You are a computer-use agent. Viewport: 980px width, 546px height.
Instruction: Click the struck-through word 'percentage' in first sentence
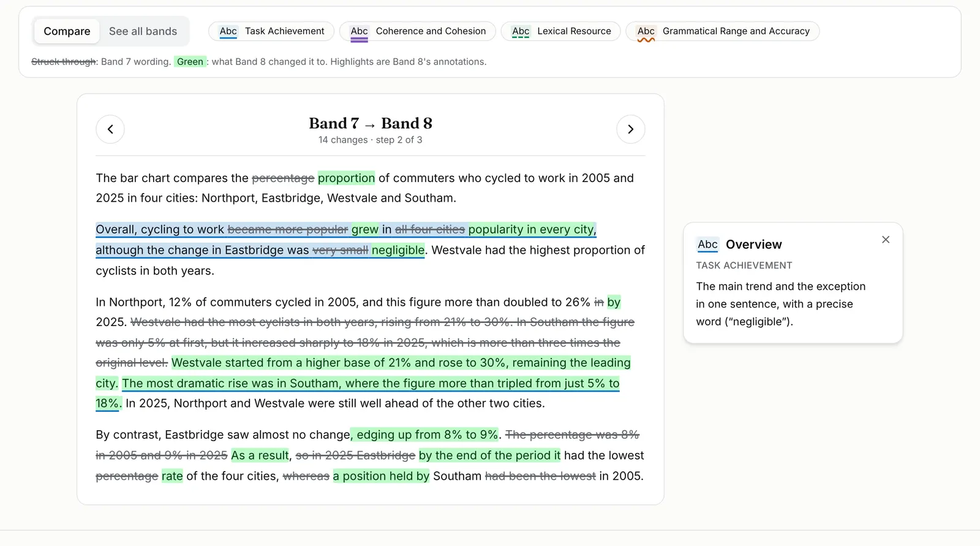point(283,178)
